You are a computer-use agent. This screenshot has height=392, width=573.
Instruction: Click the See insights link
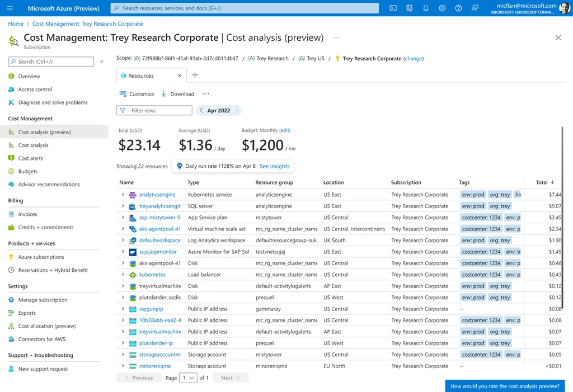point(274,166)
